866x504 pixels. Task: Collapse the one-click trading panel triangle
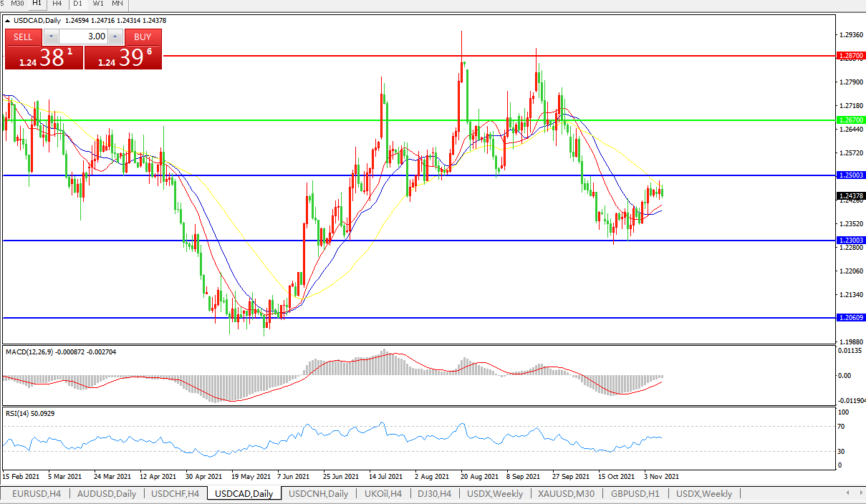[7, 20]
